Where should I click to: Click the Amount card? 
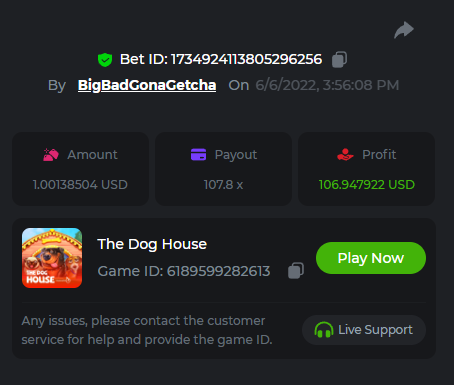click(80, 169)
